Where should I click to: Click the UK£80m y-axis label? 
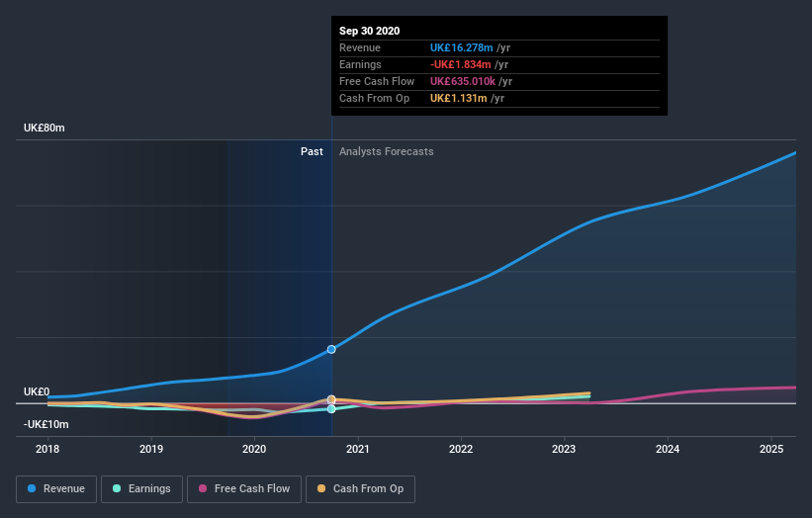45,128
